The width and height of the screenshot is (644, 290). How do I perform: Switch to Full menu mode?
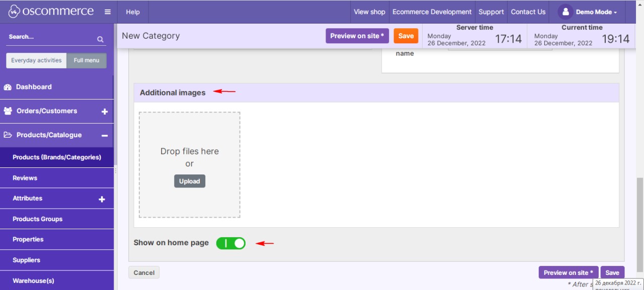pyautogui.click(x=87, y=60)
